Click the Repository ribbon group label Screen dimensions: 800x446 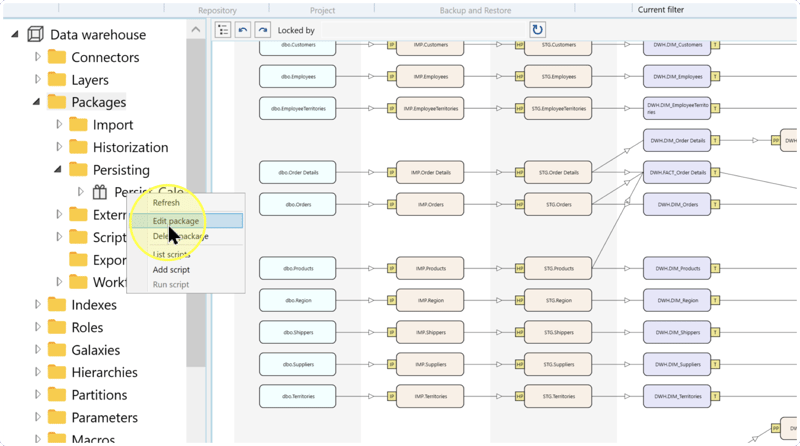tap(217, 10)
